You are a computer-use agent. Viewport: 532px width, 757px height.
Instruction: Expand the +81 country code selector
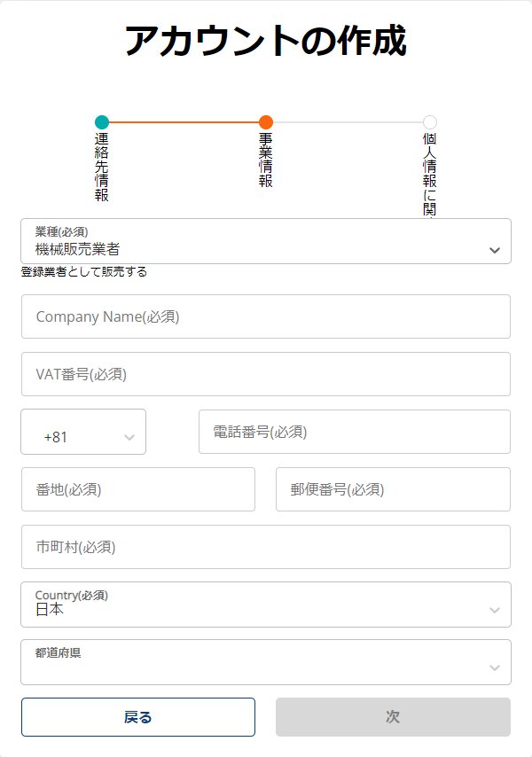tap(83, 432)
